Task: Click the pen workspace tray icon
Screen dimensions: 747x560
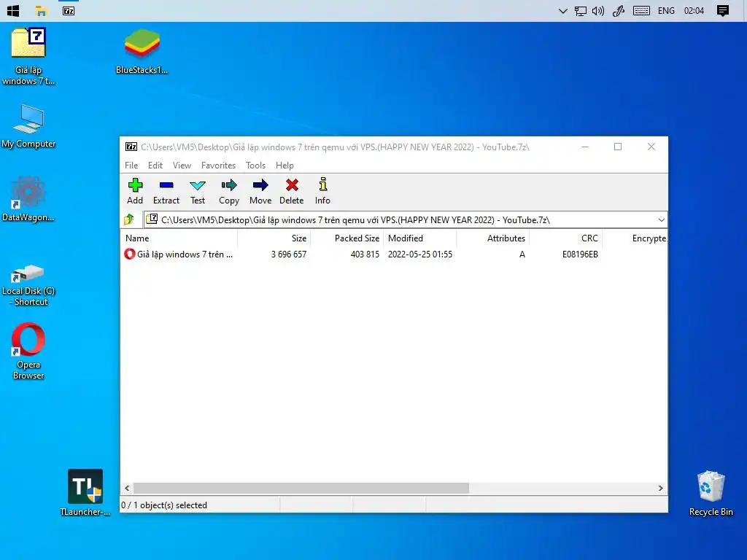Action: (619, 11)
